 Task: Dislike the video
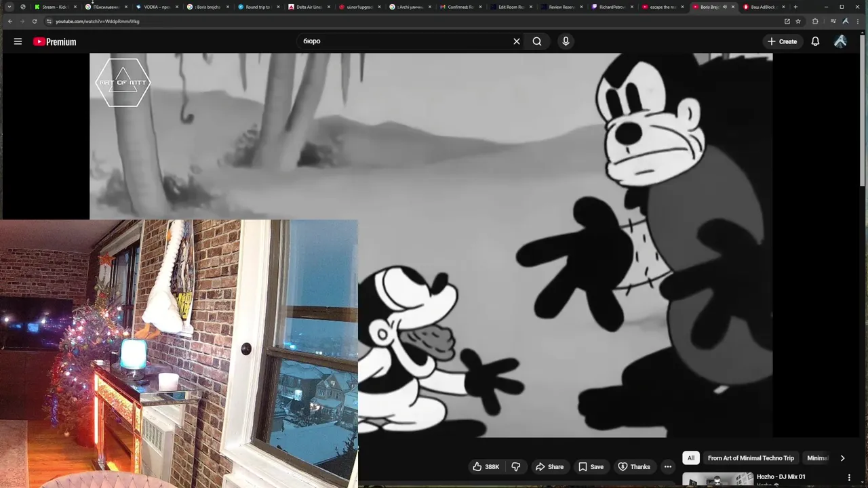516,466
